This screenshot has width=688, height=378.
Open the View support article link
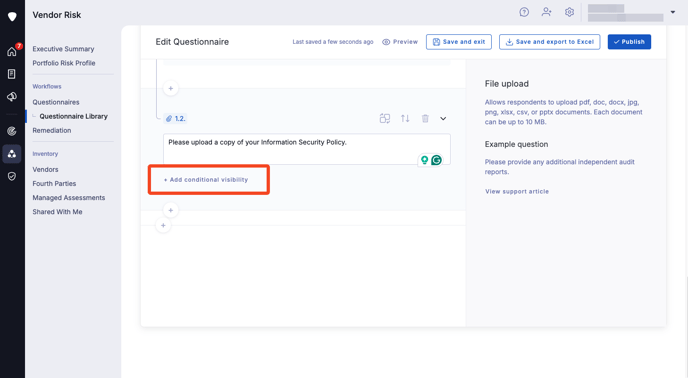point(517,191)
